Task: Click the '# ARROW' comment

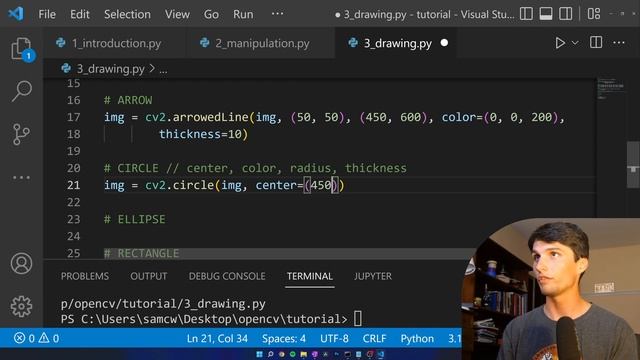Action: pyautogui.click(x=128, y=100)
